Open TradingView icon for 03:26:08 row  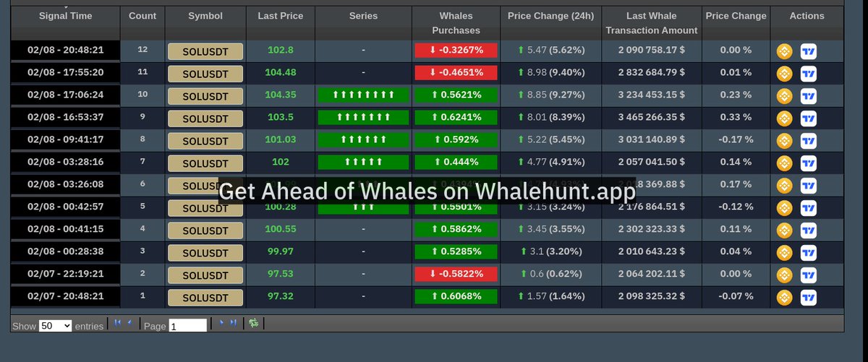click(809, 186)
